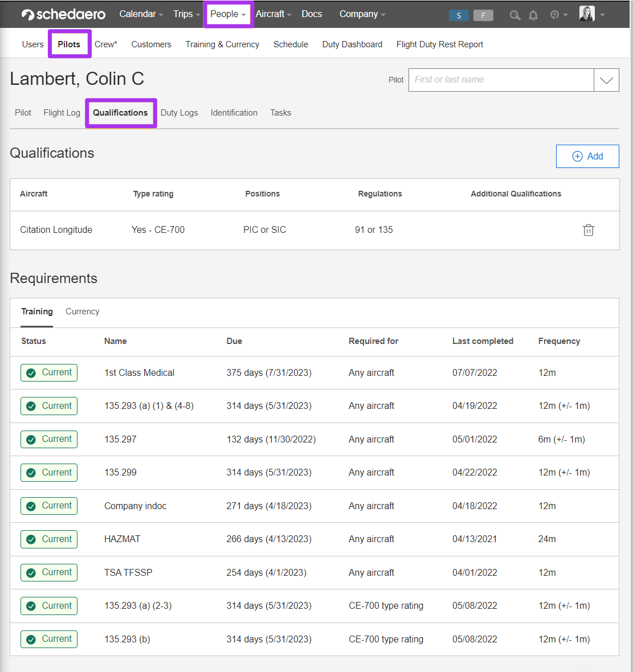Viewport: 633px width, 672px height.
Task: Click the '375 days (7/31/2023)' due value
Action: tap(269, 373)
